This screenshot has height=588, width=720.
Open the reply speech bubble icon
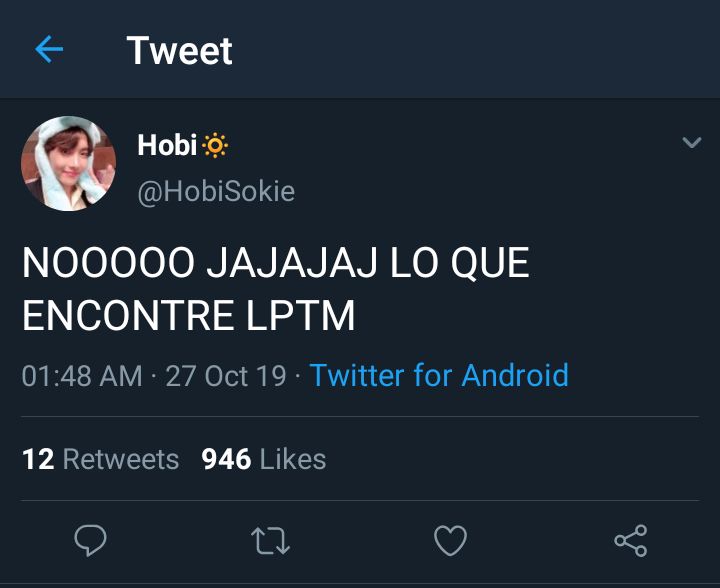click(x=90, y=540)
